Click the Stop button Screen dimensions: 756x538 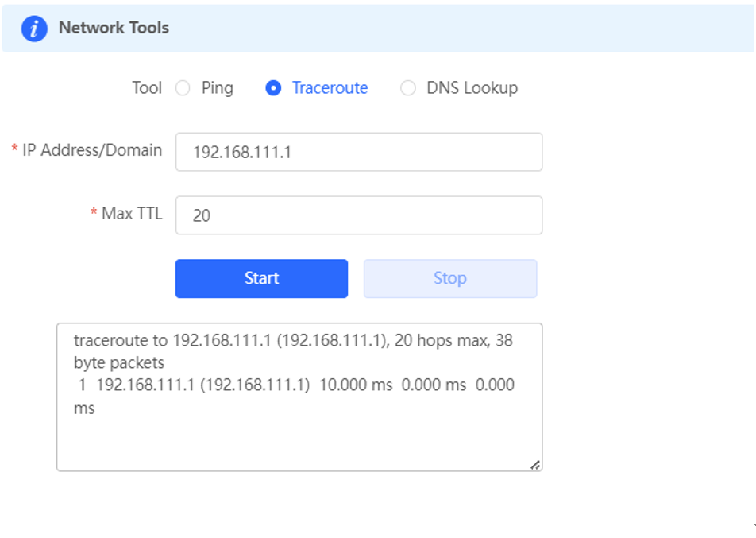449,278
